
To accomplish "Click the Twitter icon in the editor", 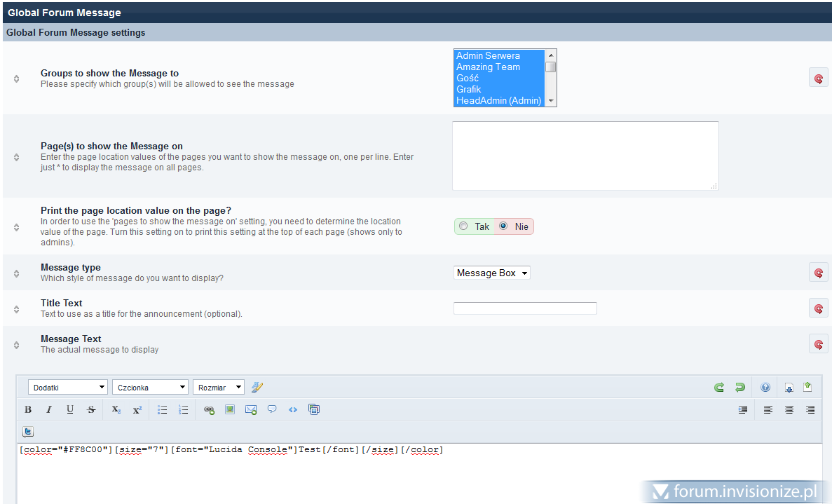I will point(28,432).
